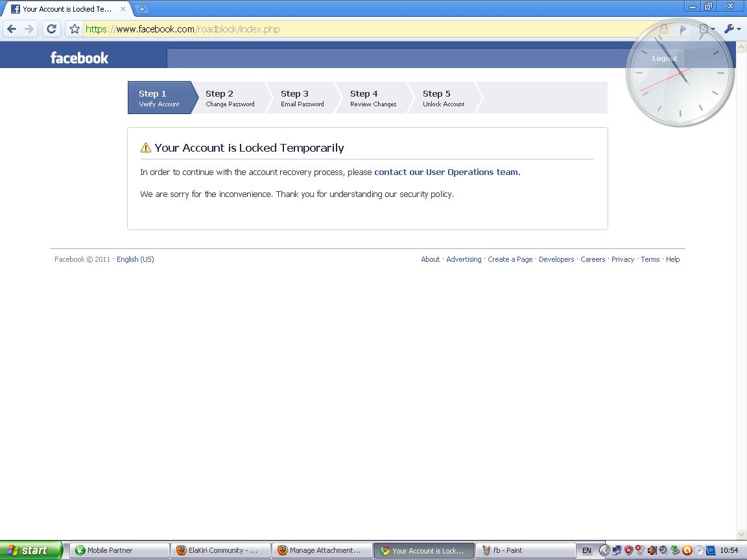Image resolution: width=747 pixels, height=560 pixels.
Task: Open the volume speaker tray icon
Action: [x=652, y=550]
